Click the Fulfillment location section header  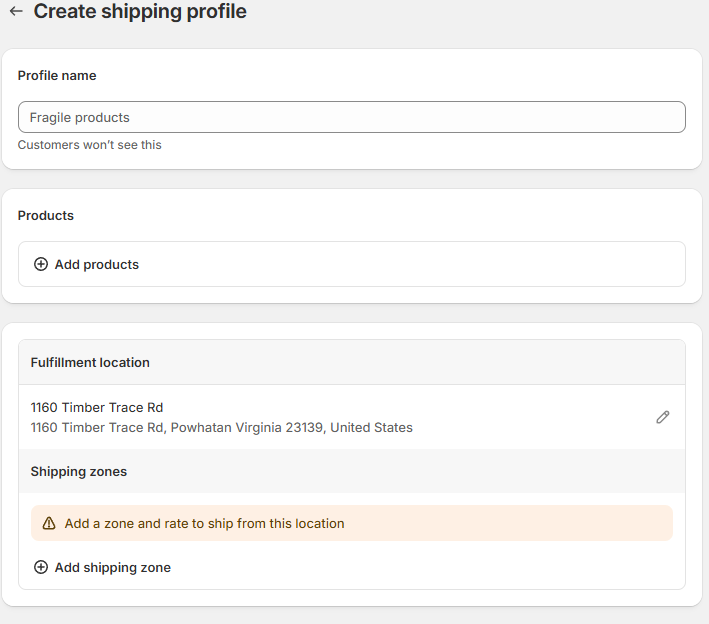point(90,363)
